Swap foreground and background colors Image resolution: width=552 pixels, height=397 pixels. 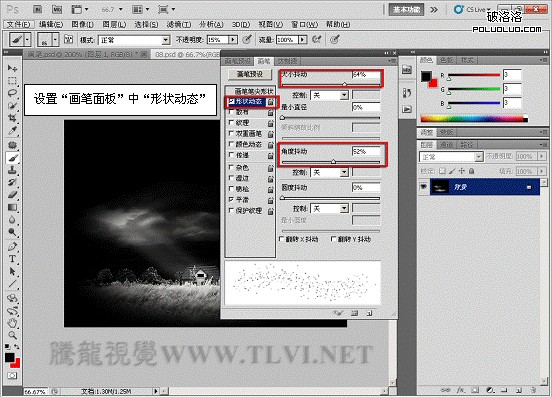point(17,346)
